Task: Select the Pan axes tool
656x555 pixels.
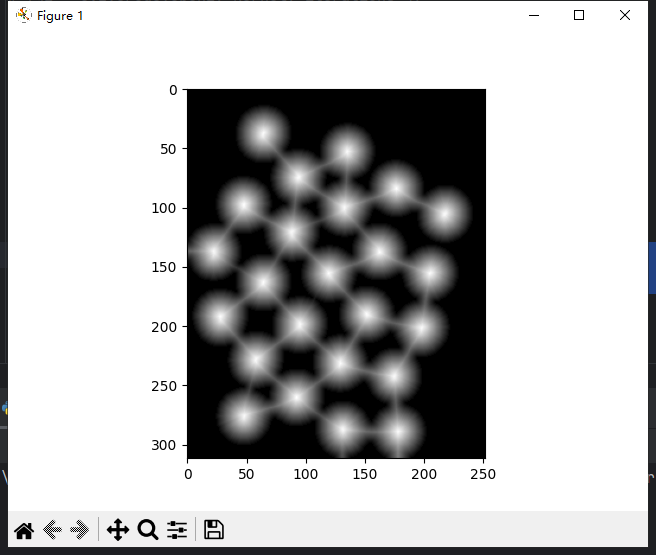Action: (118, 530)
